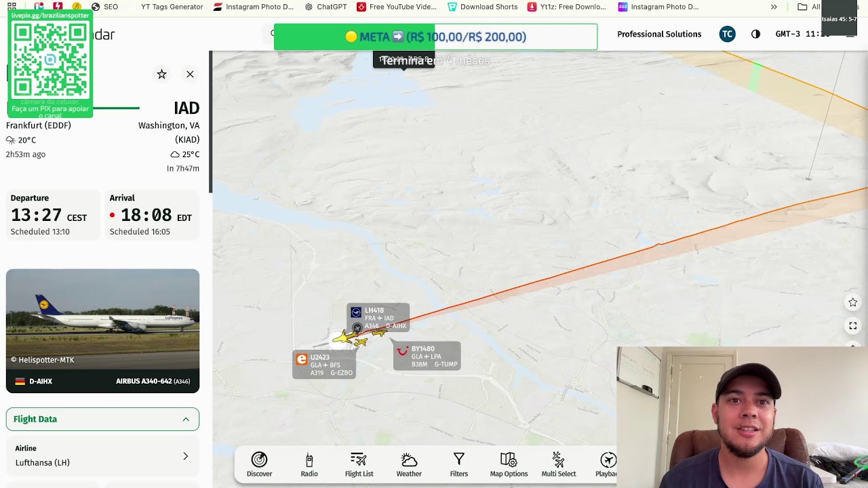This screenshot has width=868, height=488.
Task: Open the ChatGPT bookmark
Action: click(x=325, y=7)
